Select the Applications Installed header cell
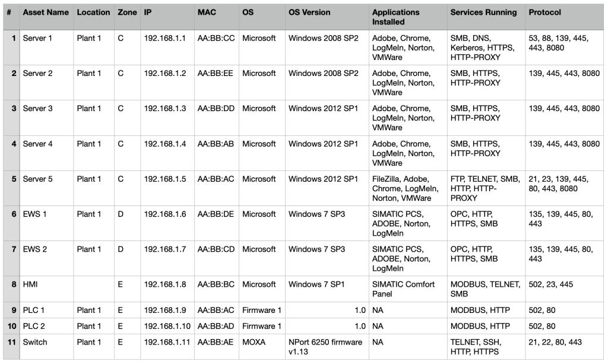The width and height of the screenshot is (608, 364). pyautogui.click(x=395, y=17)
